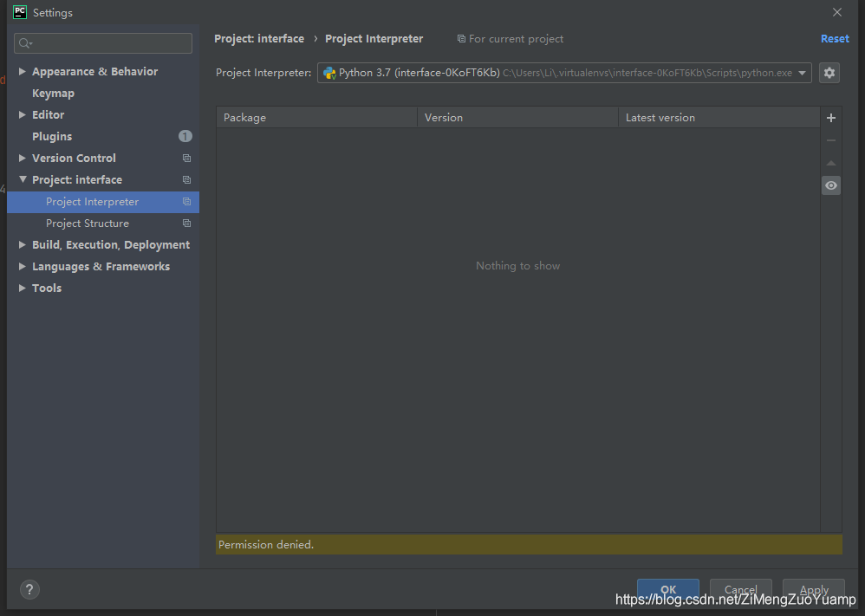The height and width of the screenshot is (616, 865).
Task: Click the plus icon to install a package
Action: [x=831, y=118]
